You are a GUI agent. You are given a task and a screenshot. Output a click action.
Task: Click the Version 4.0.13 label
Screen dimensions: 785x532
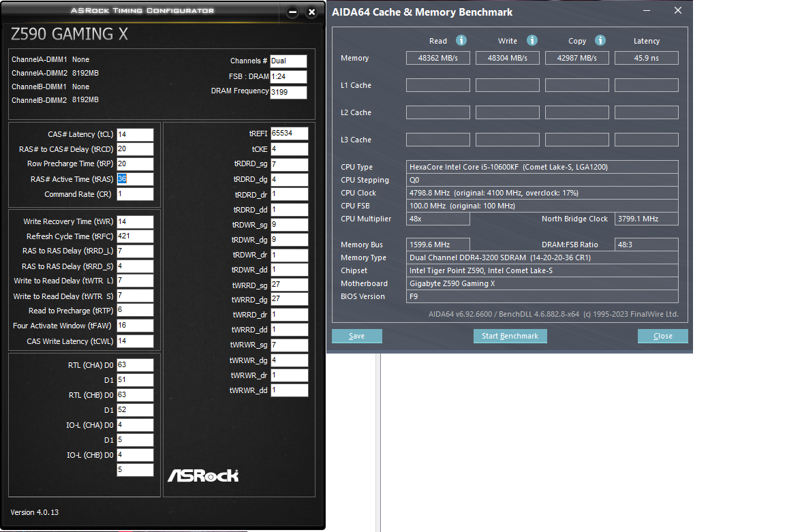[x=35, y=512]
